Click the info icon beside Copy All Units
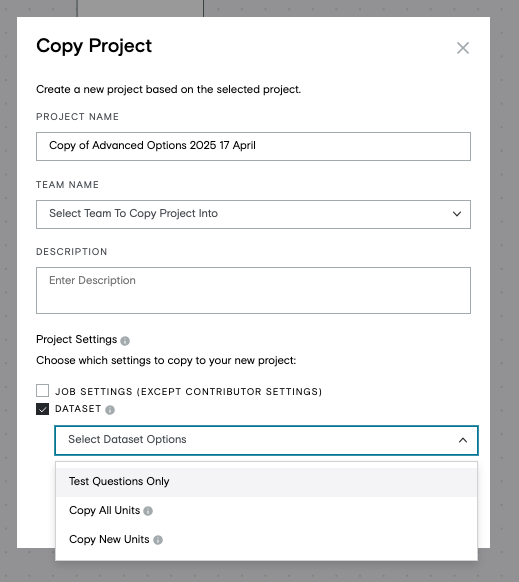Screen dimensions: 519x582 click(x=148, y=511)
